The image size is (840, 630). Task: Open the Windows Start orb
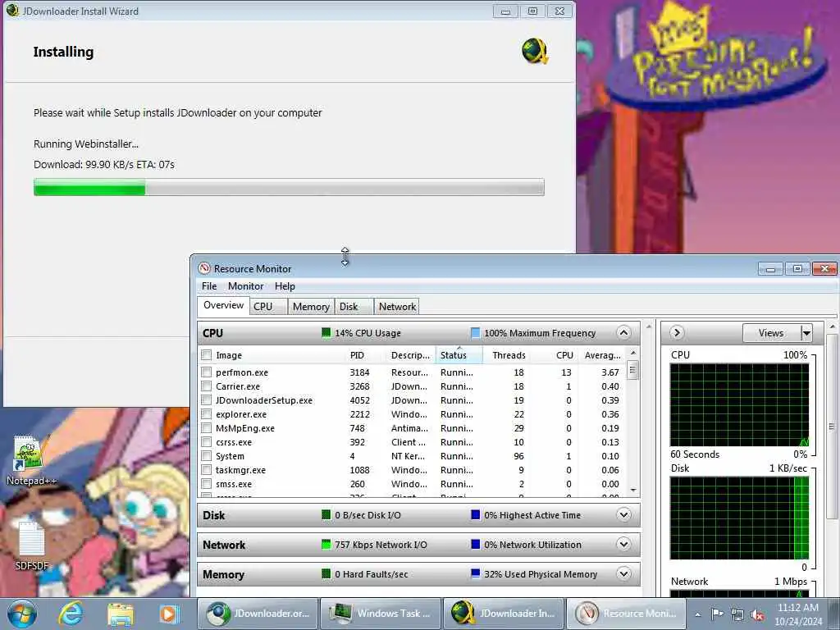click(22, 614)
